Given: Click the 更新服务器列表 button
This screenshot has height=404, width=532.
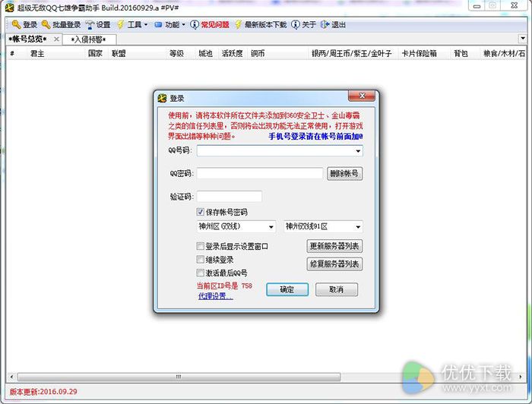Looking at the screenshot, I should 334,246.
